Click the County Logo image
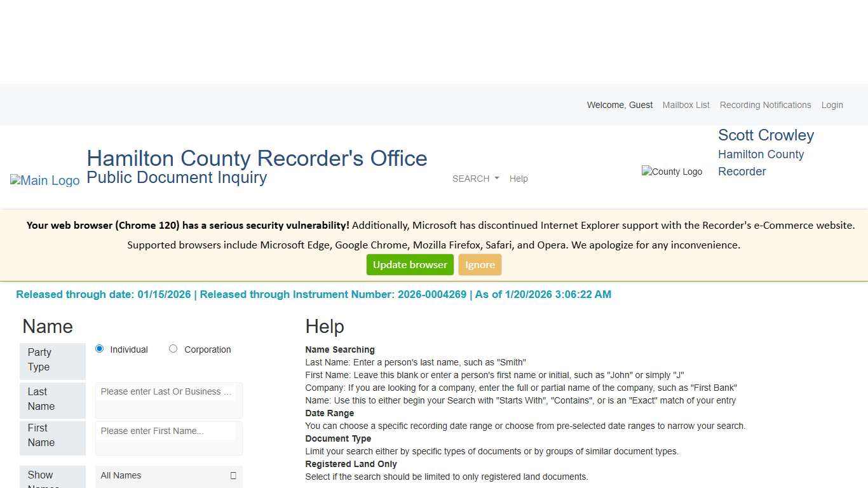 tap(672, 172)
